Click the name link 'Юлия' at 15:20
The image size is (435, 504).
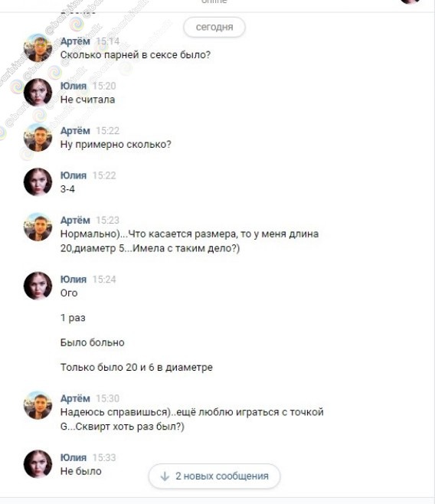point(74,86)
